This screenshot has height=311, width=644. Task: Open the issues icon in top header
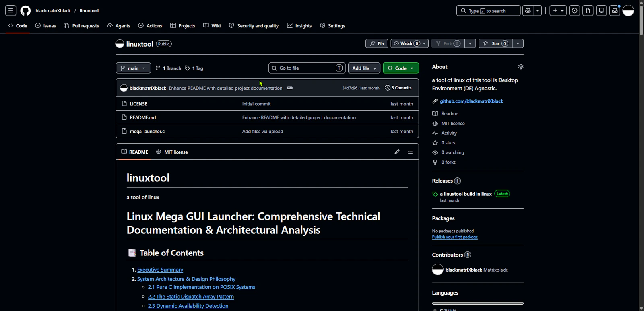575,11
